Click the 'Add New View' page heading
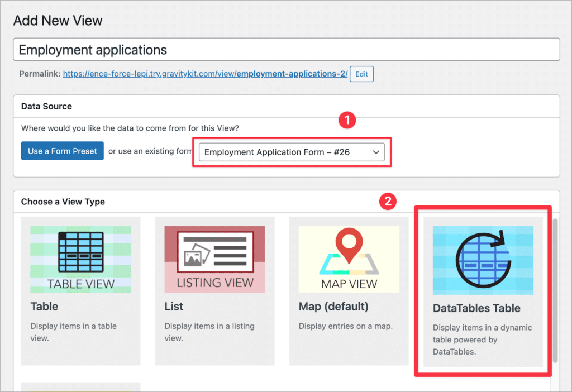572x392 pixels. tap(58, 21)
